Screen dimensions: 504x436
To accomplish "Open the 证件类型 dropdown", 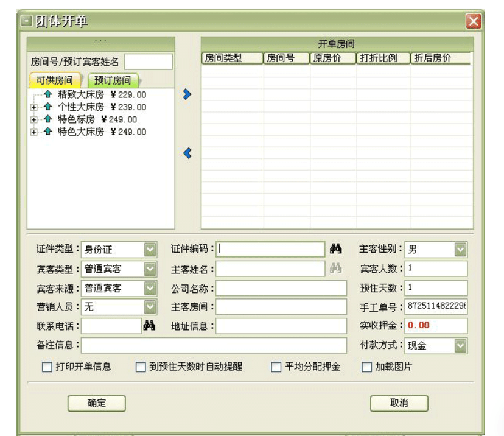I will 150,250.
